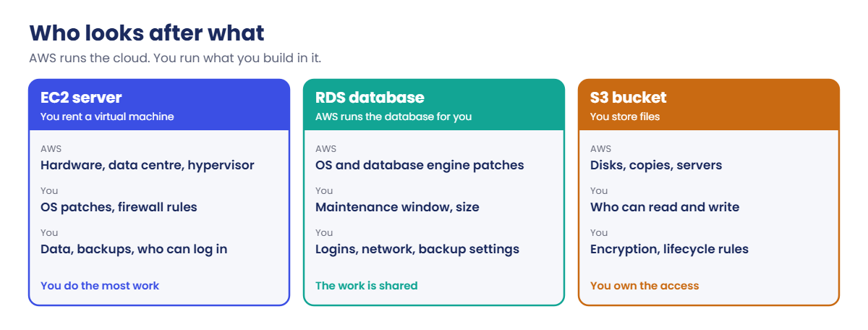Click the 'AWS' label in RDS card

coord(326,149)
